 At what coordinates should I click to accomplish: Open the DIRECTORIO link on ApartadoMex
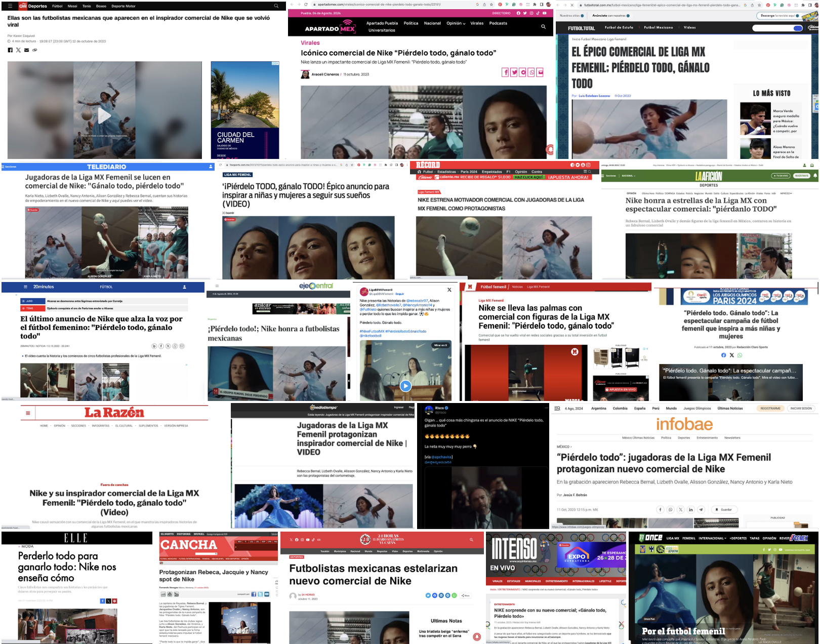tap(501, 13)
